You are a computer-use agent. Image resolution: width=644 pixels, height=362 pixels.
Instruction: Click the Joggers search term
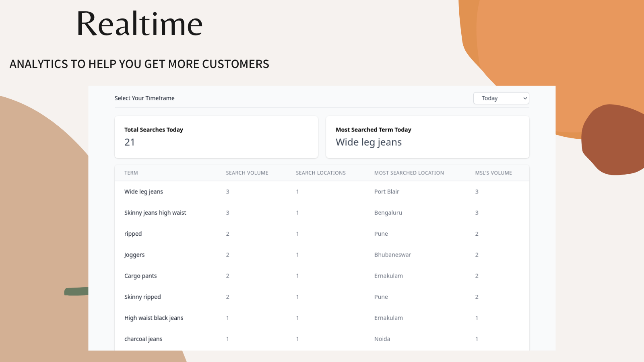pos(134,255)
